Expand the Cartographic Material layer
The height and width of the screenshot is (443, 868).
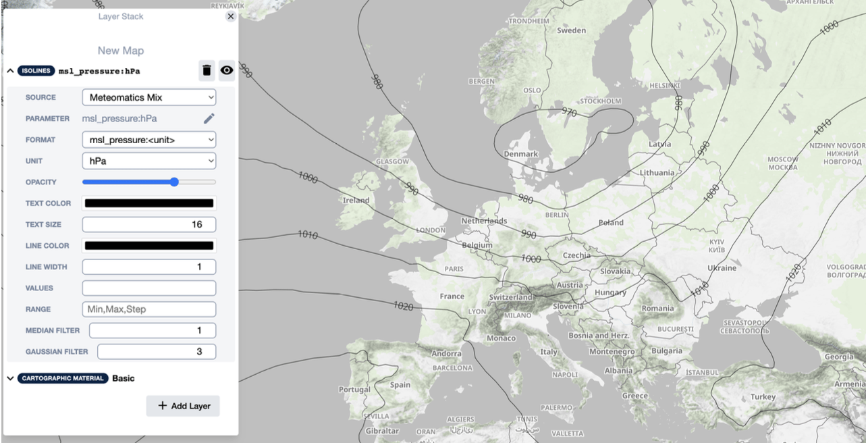tap(11, 378)
